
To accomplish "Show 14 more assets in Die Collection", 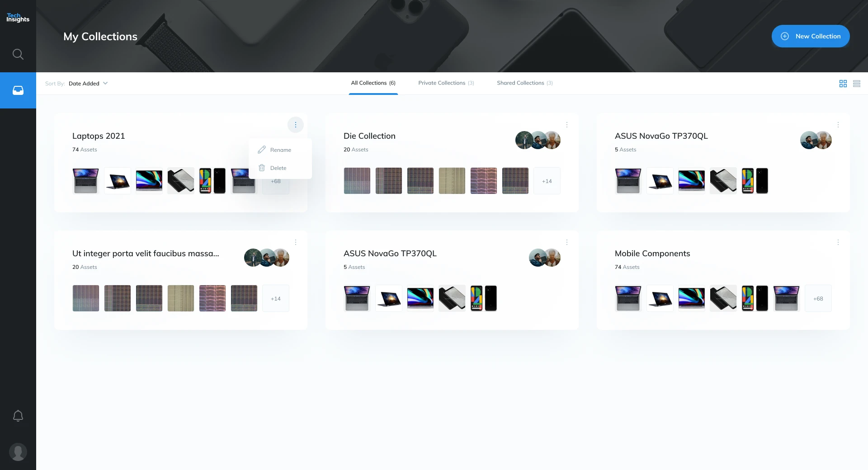I will [x=547, y=181].
